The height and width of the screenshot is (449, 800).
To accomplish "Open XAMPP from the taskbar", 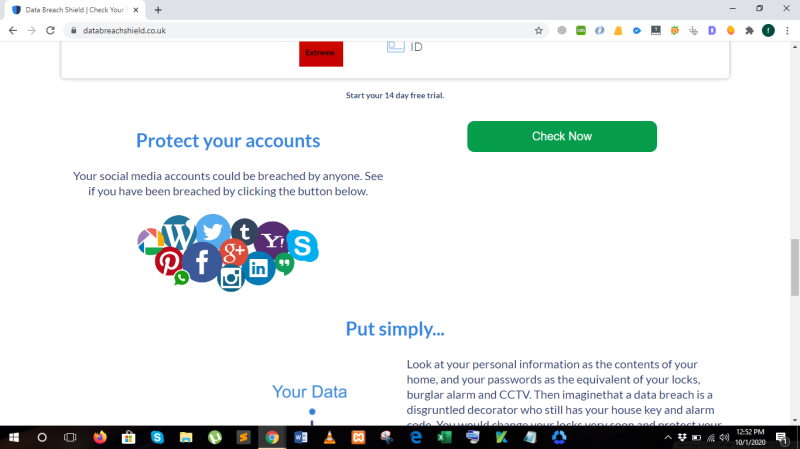I will 358,437.
